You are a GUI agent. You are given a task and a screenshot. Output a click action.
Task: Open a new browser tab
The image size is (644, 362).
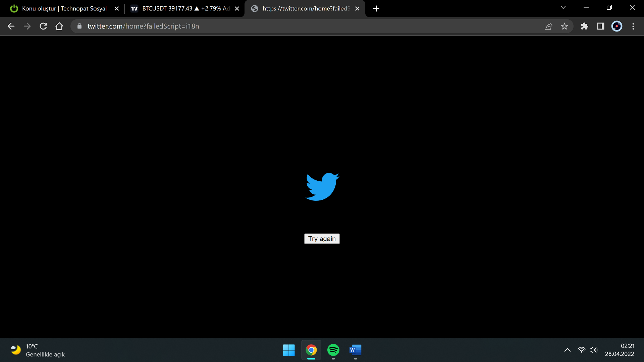pos(376,9)
